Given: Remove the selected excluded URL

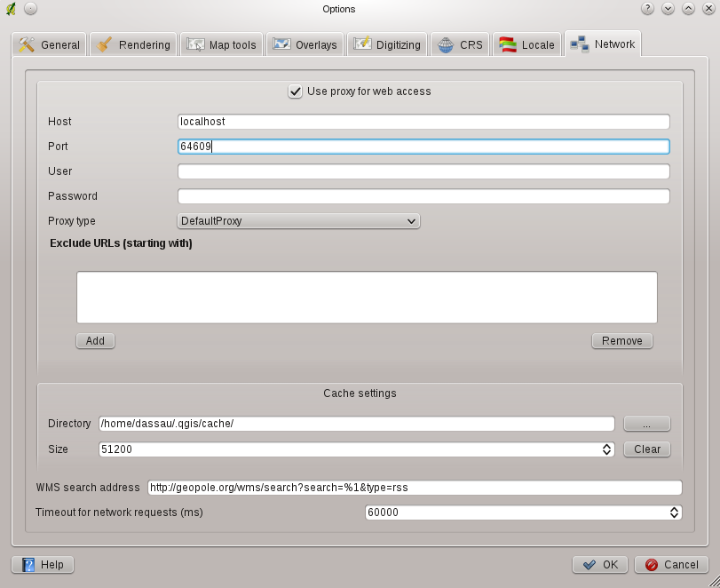Looking at the screenshot, I should [x=622, y=341].
